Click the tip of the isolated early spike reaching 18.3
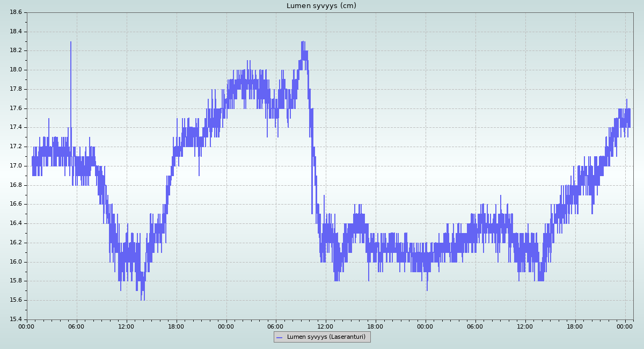This screenshot has width=644, height=349. (x=70, y=42)
